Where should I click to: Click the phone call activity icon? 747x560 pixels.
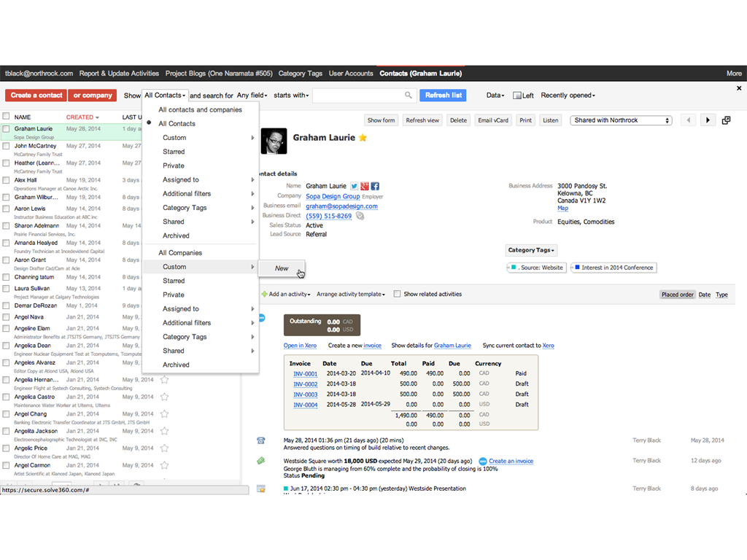pyautogui.click(x=260, y=440)
